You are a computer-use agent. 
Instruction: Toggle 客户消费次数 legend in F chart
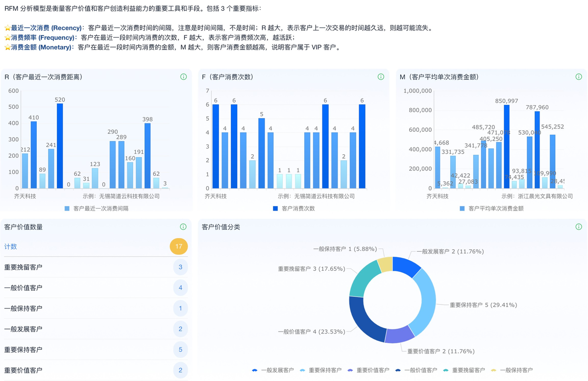coord(294,208)
